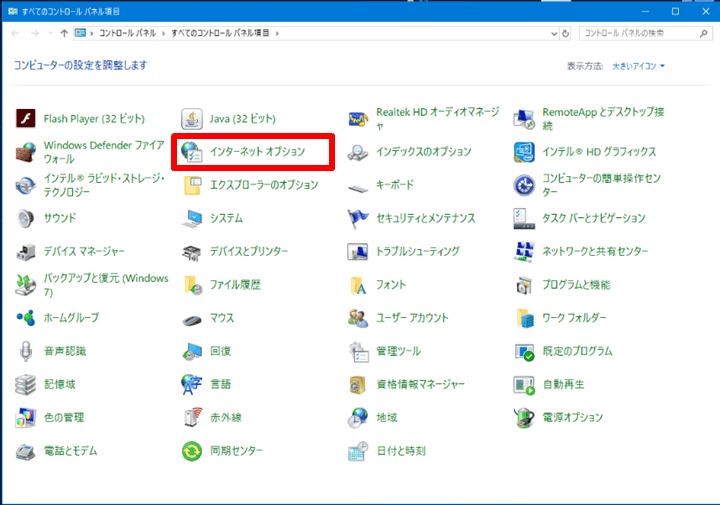Open the 地域 globe and clock icon
The width and height of the screenshot is (720, 505).
(358, 418)
